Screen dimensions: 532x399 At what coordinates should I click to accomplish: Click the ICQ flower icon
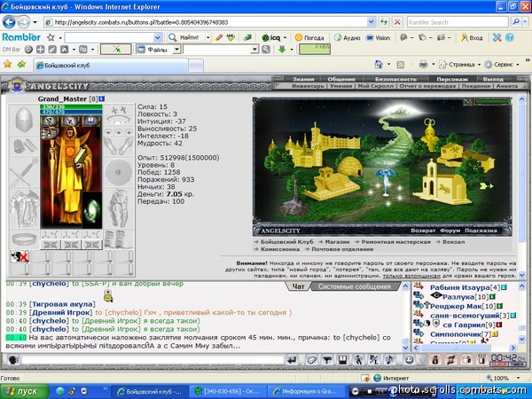(265, 37)
